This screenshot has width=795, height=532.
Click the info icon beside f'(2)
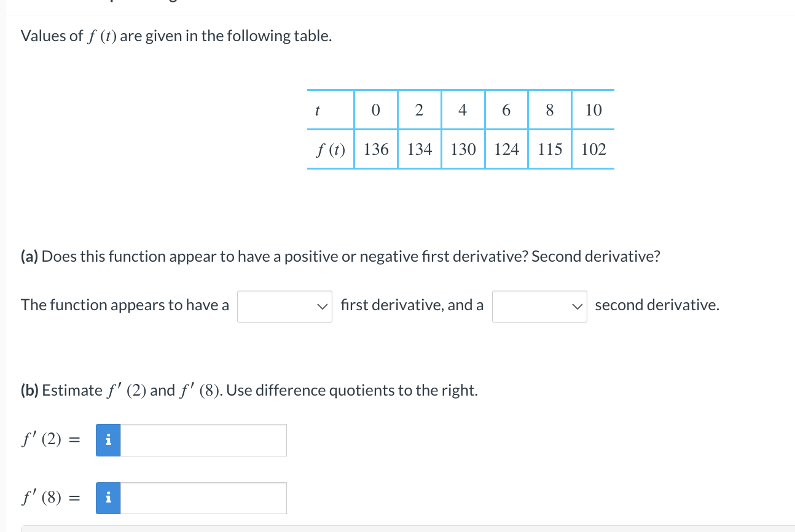pos(108,440)
